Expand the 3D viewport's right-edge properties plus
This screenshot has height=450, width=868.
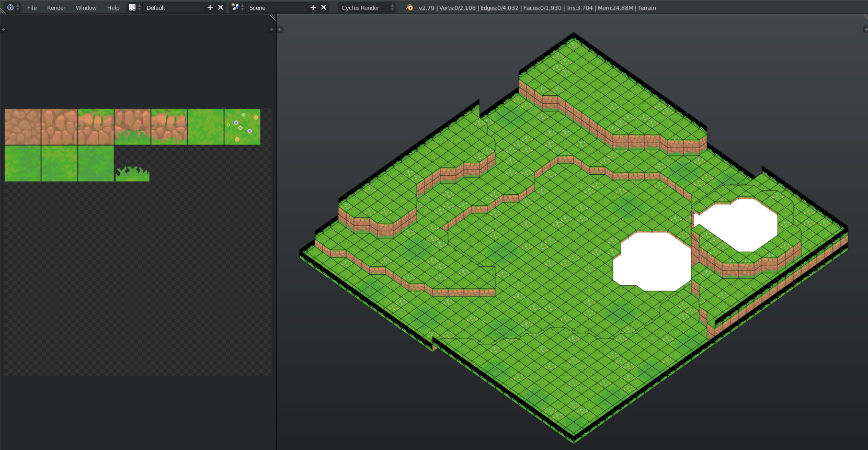pos(865,29)
